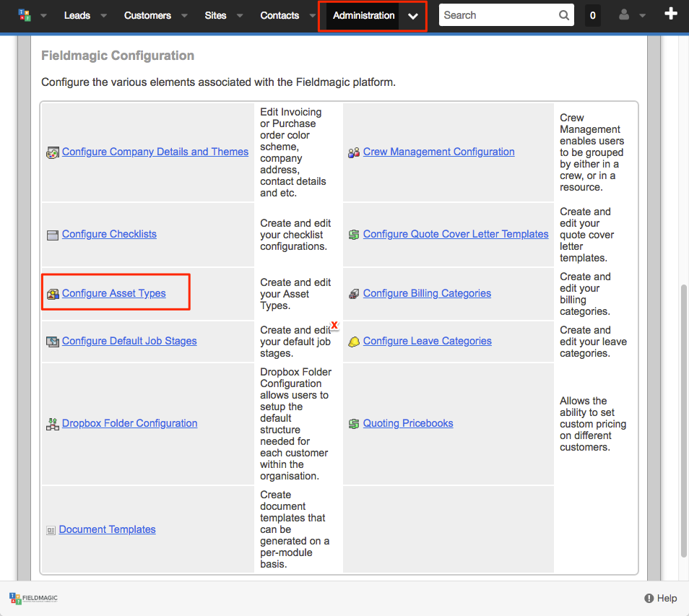Click the icon beside Configure Quote Cover Letter Templates
689x616 pixels.
[354, 235]
